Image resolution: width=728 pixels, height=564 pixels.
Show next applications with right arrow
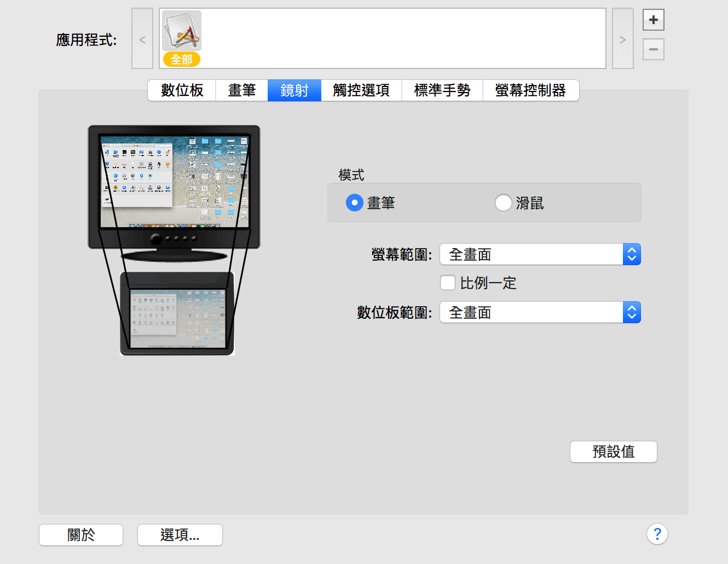tap(622, 39)
